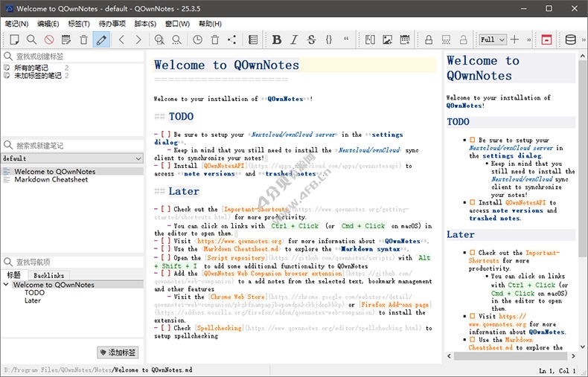Insert code block with braces icon
588x377 pixels.
pos(329,39)
